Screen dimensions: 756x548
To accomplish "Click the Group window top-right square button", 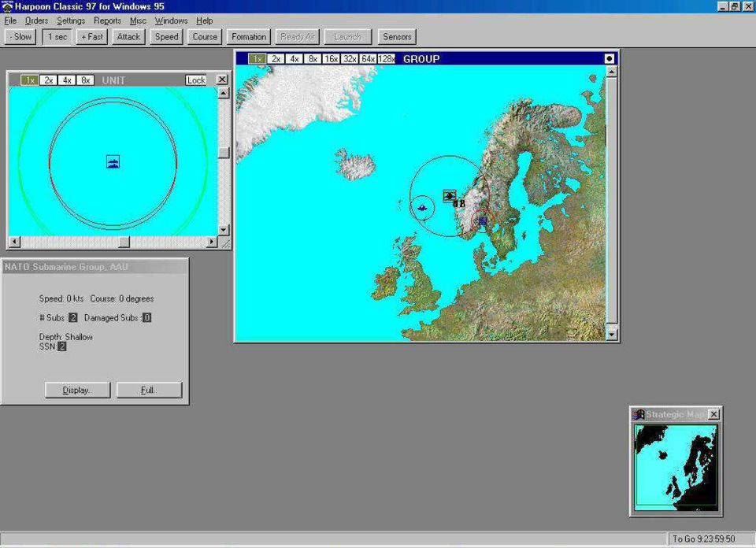I will (x=609, y=59).
